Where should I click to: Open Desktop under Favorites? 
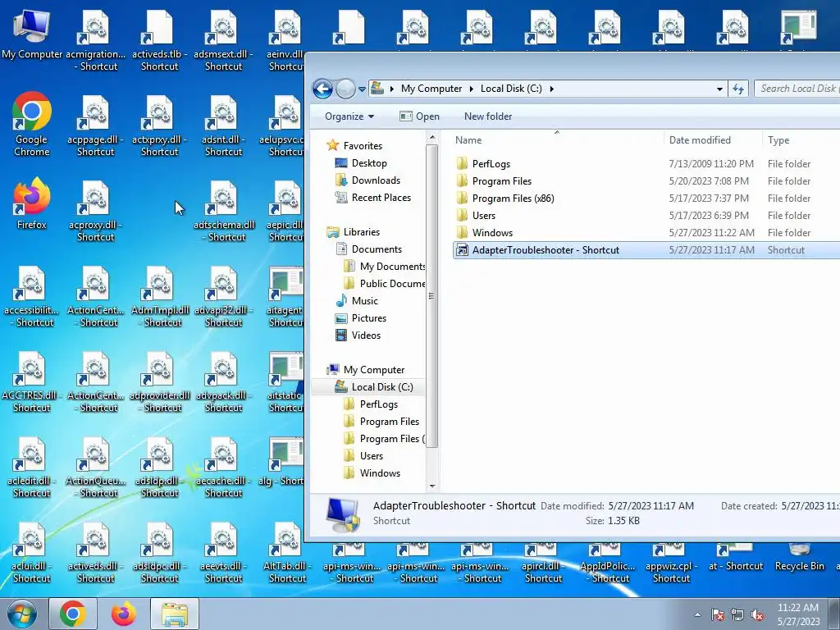tap(368, 163)
